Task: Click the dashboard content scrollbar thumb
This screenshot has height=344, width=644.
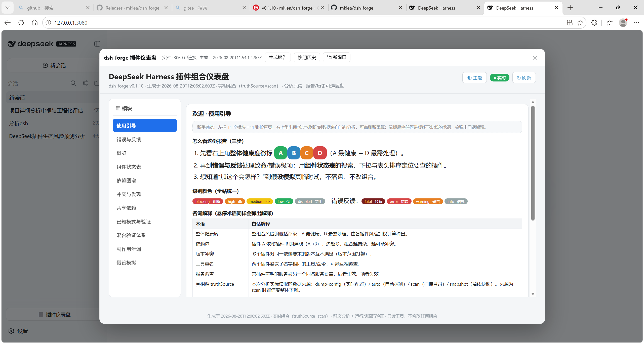Action: point(533,163)
